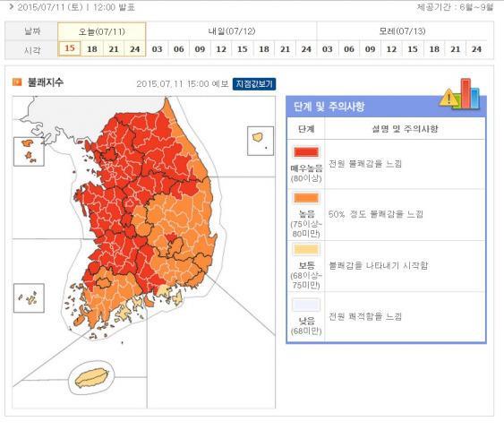Screen dimensions: 504x430
Task: Click light orange 보통 legend swatch
Action: [306, 249]
